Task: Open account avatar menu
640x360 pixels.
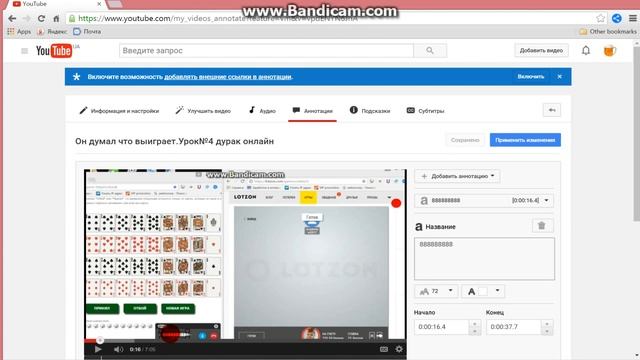Action: (609, 51)
